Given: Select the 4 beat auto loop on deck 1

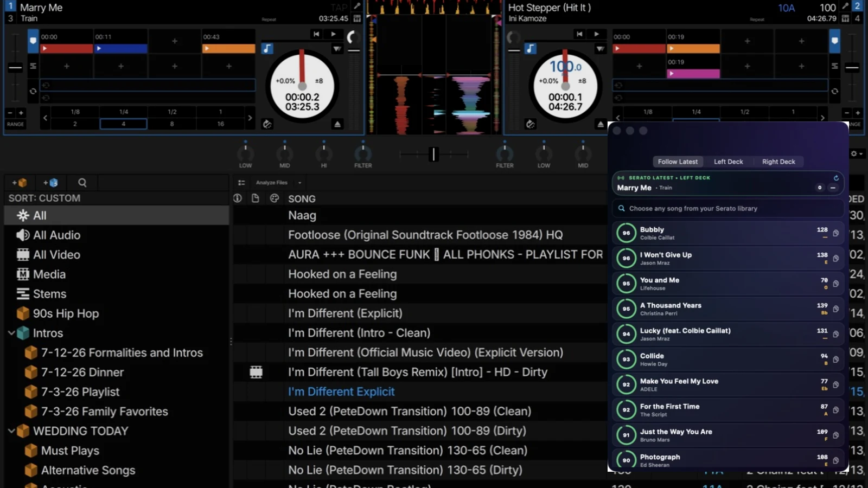Looking at the screenshot, I should click(x=123, y=124).
